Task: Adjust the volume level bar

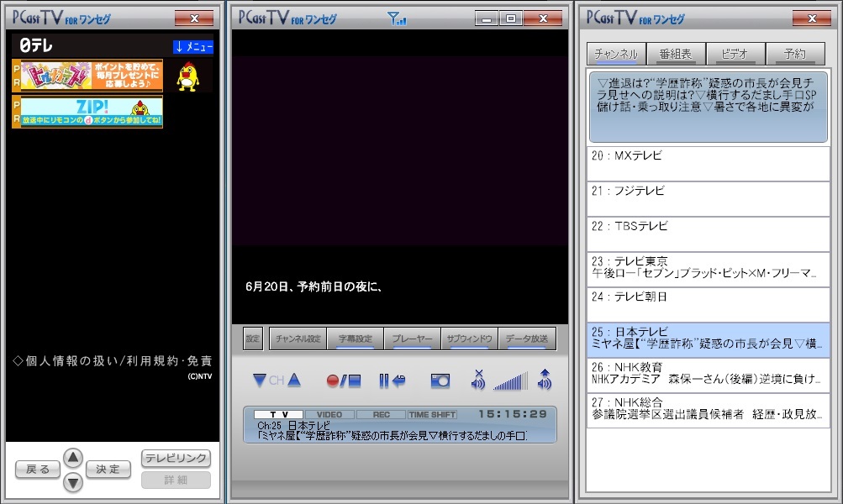Action: tap(510, 381)
